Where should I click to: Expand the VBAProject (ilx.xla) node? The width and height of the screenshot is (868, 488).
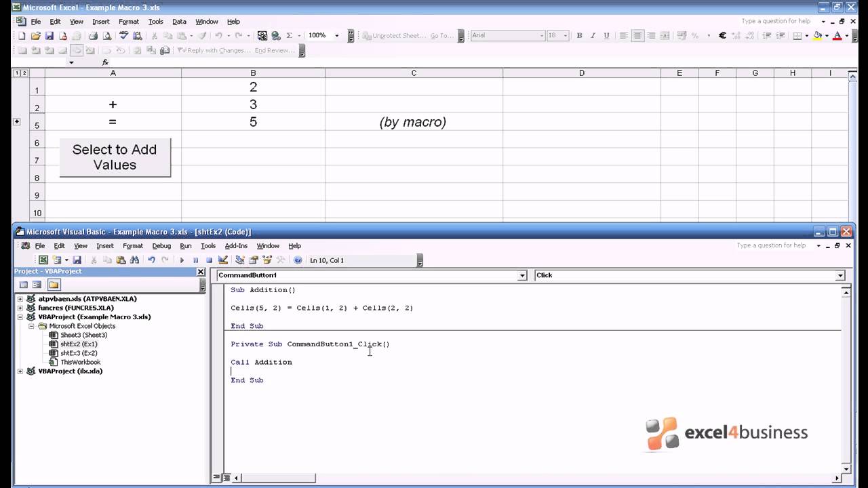coord(20,371)
